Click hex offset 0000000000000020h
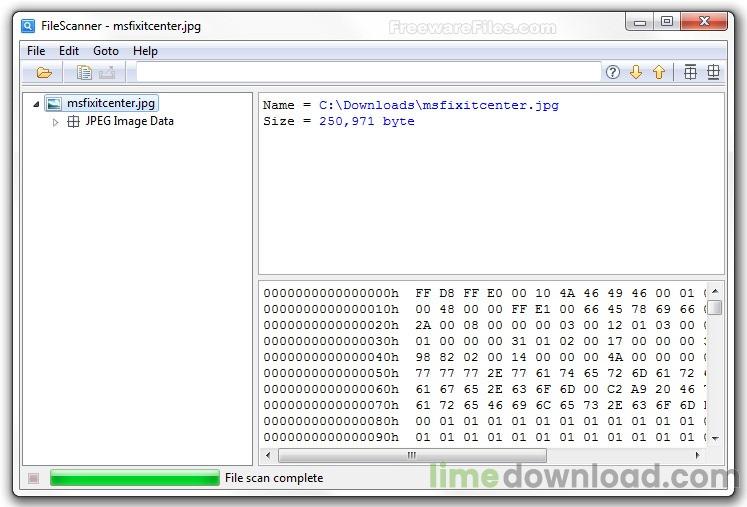This screenshot has height=507, width=747. (x=331, y=325)
